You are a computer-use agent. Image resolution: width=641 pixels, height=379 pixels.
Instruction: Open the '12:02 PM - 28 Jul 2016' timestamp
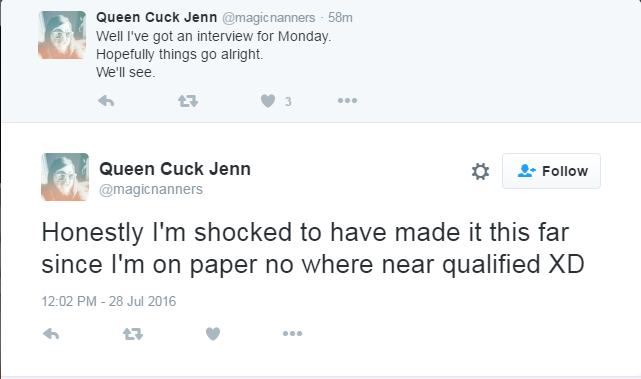109,301
